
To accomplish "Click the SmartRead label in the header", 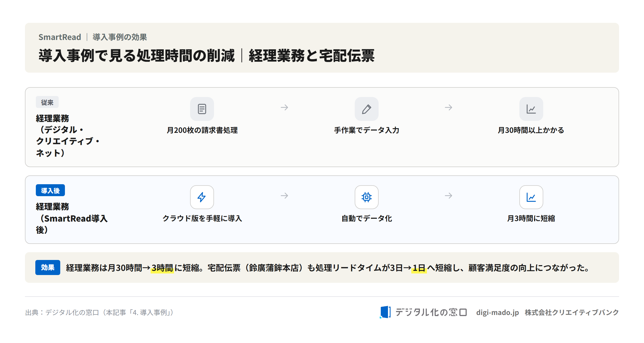I will [60, 37].
